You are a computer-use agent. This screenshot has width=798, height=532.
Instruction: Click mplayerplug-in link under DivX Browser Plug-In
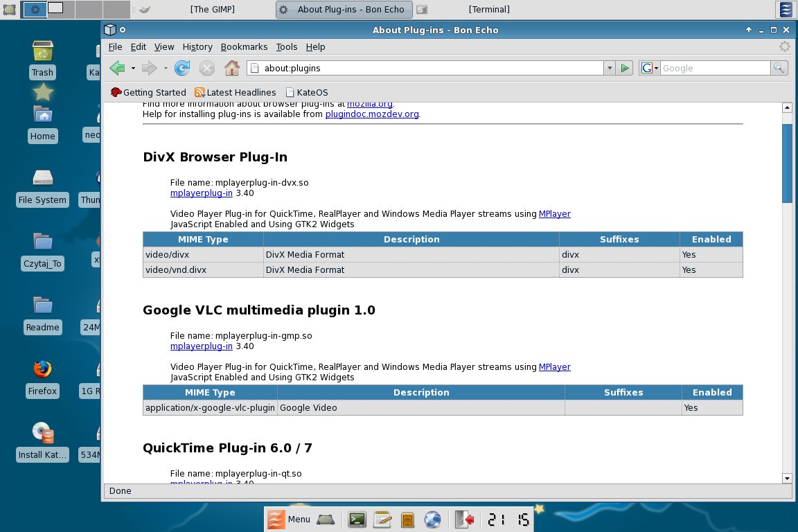[x=201, y=193]
